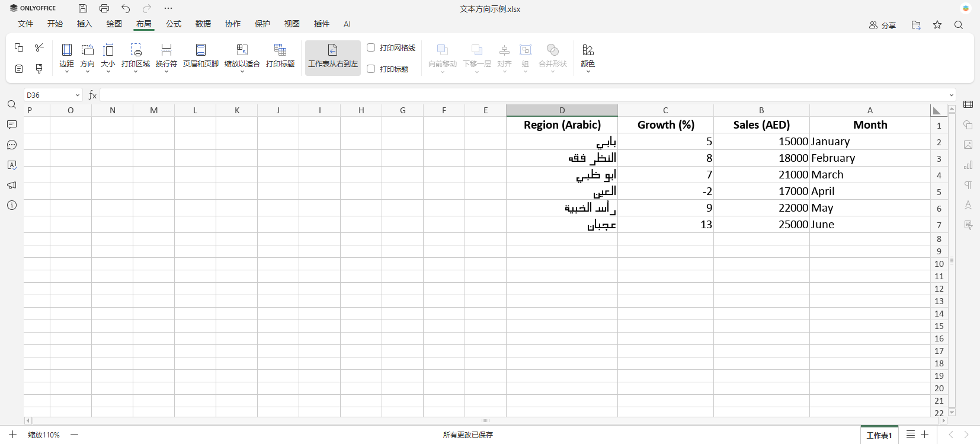980x444 pixels.
Task: Open text art settings in right sidebar
Action: pos(968,205)
